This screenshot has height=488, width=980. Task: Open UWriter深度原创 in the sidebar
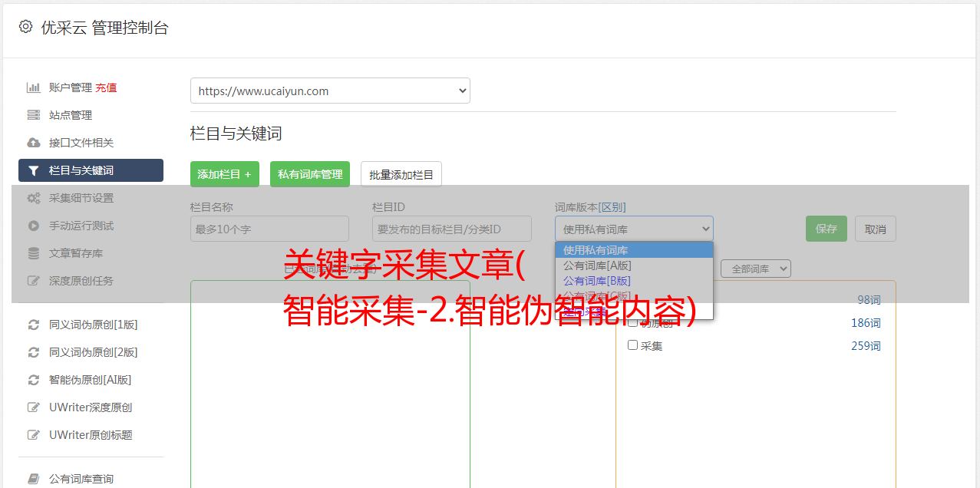coord(91,407)
